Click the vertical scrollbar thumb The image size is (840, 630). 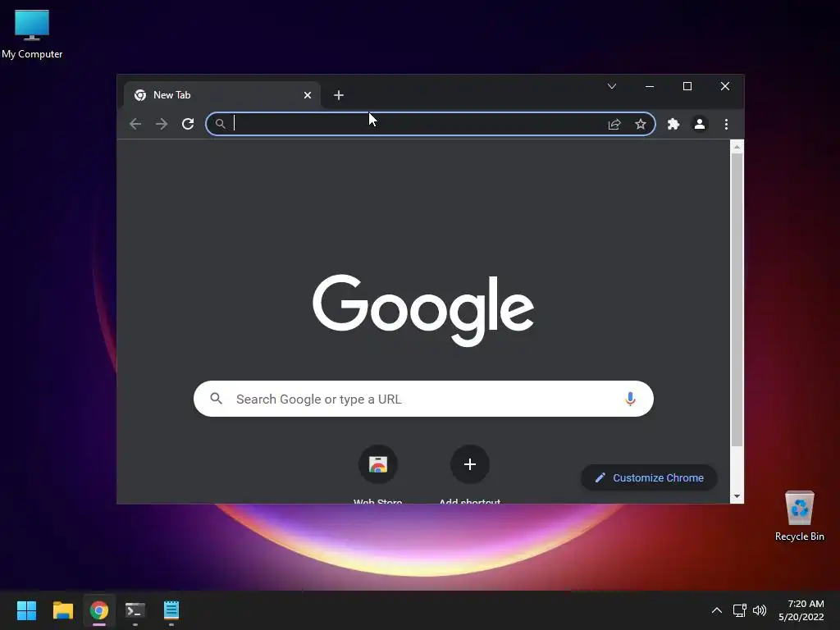point(737,299)
